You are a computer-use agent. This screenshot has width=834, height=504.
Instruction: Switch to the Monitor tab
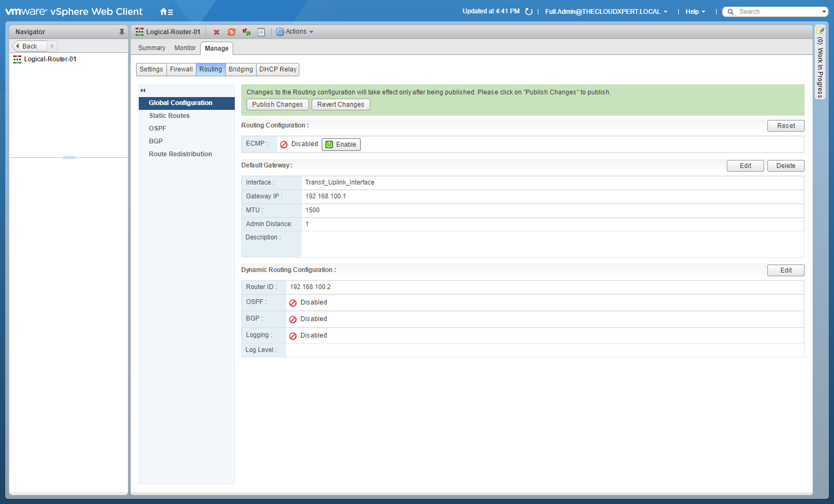[x=185, y=48]
